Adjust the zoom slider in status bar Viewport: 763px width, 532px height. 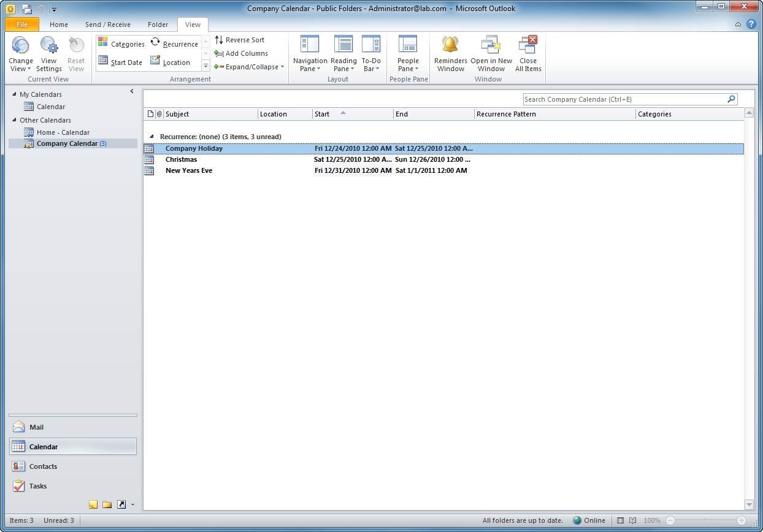pyautogui.click(x=705, y=520)
